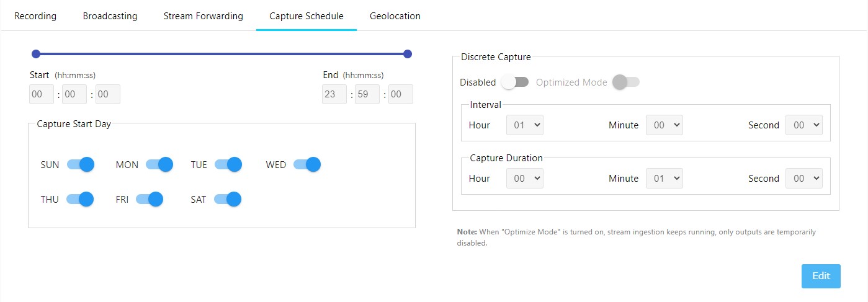
Task: Click the time range slider's end handle
Action: tap(408, 54)
